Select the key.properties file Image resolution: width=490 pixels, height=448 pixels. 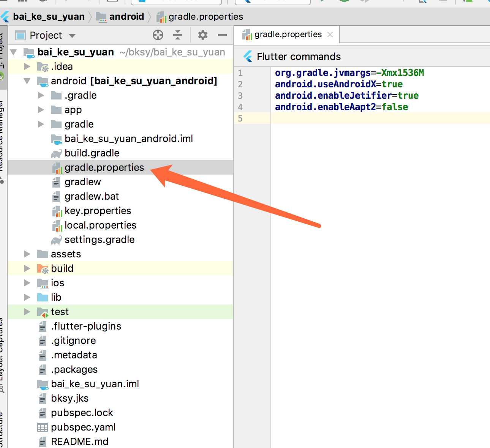pyautogui.click(x=98, y=211)
